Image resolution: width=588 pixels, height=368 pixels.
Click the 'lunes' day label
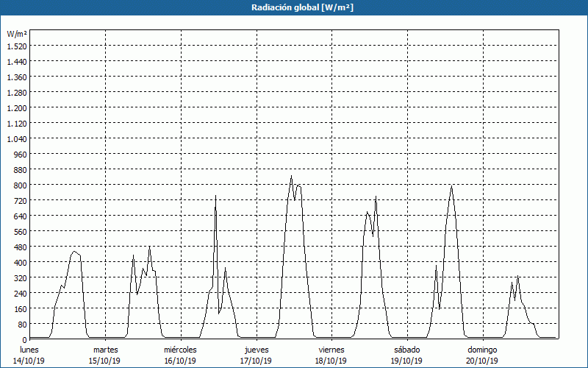coord(29,350)
